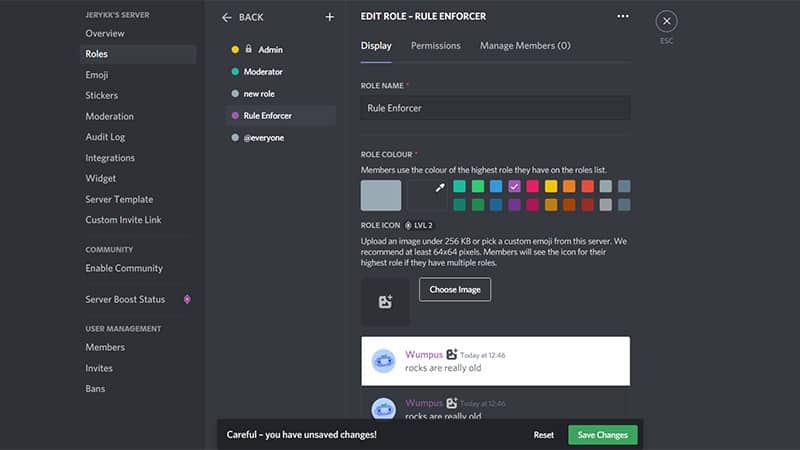Click the role icon upload placeholder
This screenshot has height=450, width=800.
coord(385,302)
